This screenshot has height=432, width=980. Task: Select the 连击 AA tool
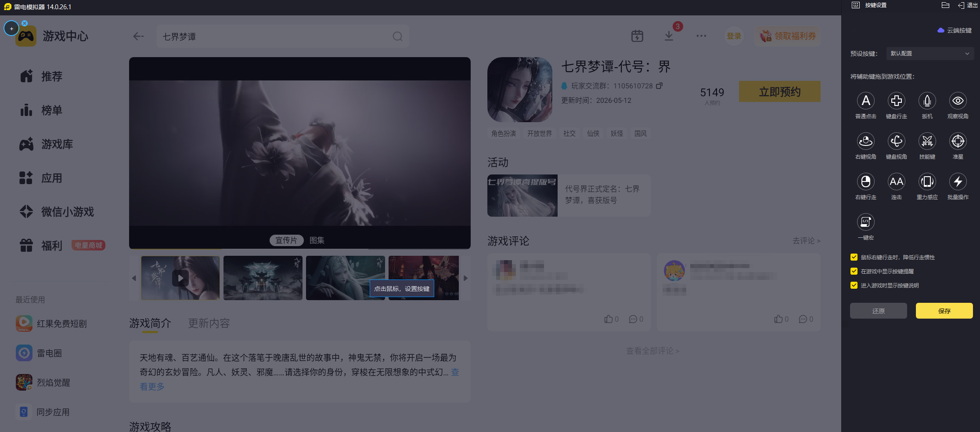click(896, 182)
